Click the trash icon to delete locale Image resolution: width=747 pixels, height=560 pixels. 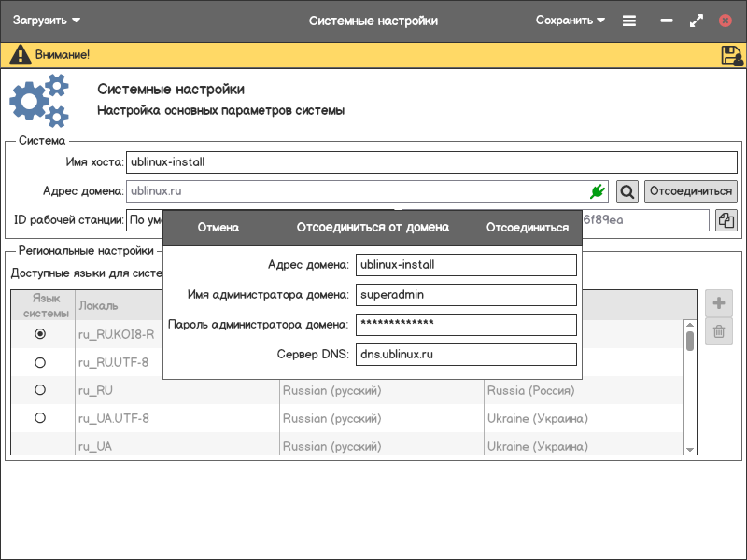pyautogui.click(x=719, y=331)
